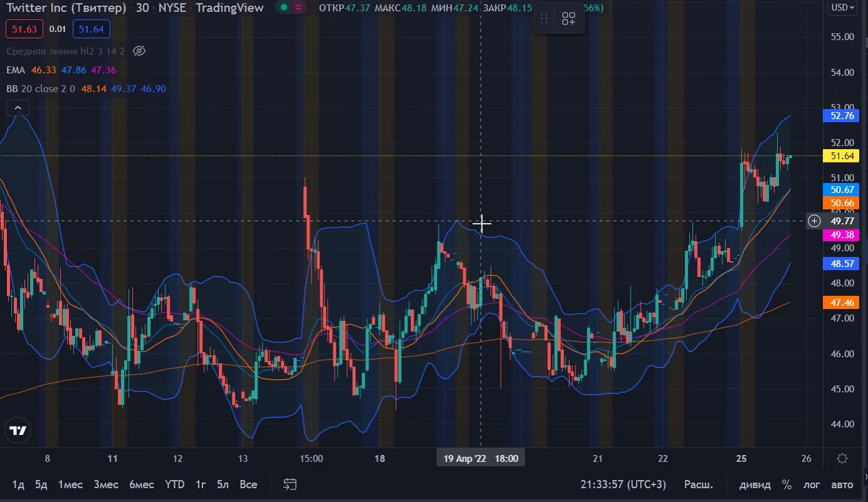
Task: Click the 15:00 time axis label
Action: pos(311,458)
